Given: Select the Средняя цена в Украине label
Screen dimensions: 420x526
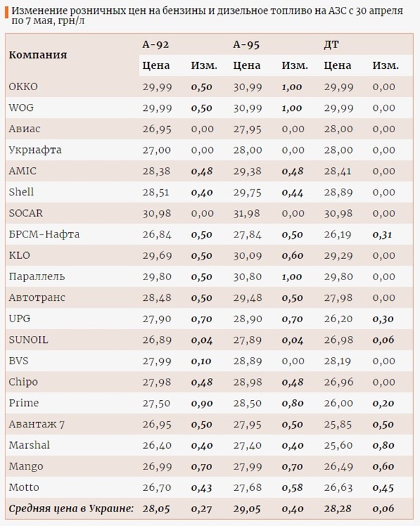Looking at the screenshot, I should tap(71, 509).
